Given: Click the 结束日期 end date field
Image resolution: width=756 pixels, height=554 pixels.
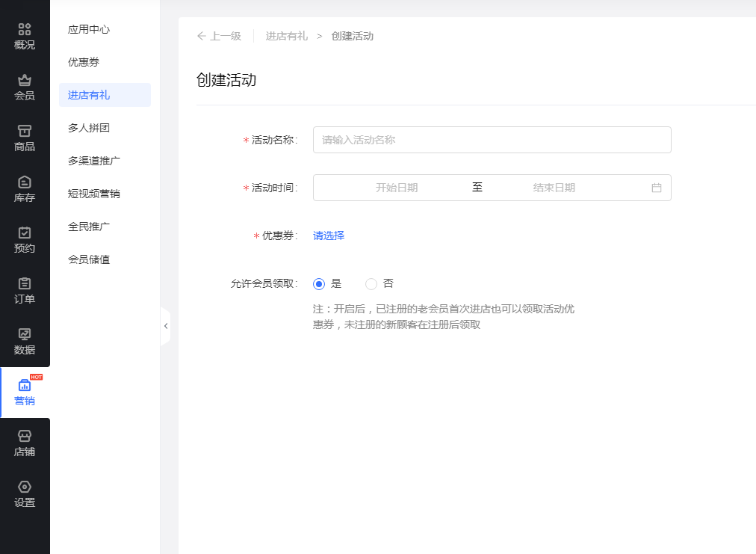Looking at the screenshot, I should click(x=554, y=188).
